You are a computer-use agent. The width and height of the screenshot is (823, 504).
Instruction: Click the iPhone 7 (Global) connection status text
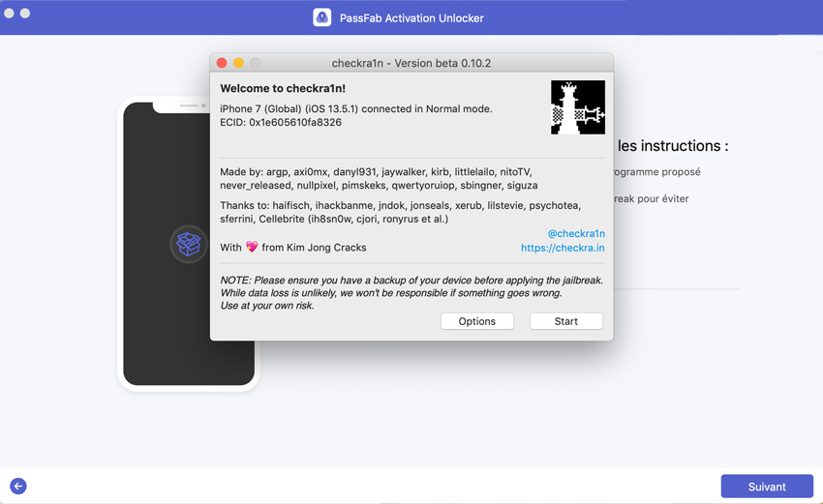click(x=356, y=108)
